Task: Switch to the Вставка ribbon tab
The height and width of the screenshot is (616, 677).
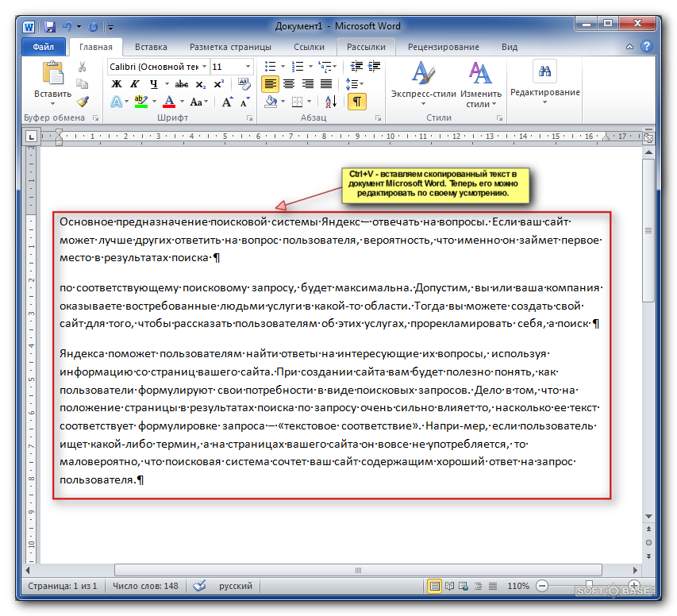Action: click(151, 47)
